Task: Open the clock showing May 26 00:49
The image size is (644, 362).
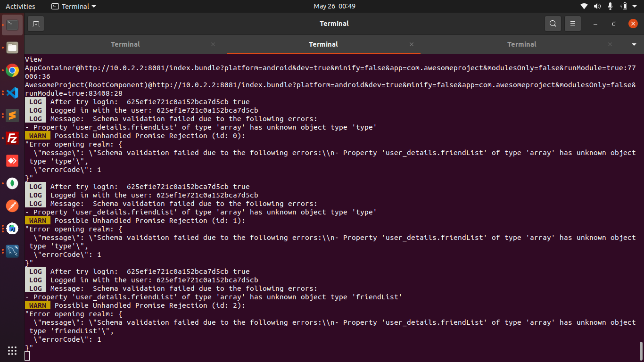Action: pos(334,6)
